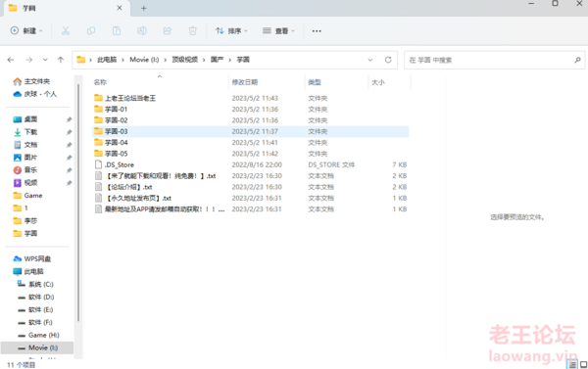Open 视频 Videos in sidebar

pyautogui.click(x=25, y=183)
